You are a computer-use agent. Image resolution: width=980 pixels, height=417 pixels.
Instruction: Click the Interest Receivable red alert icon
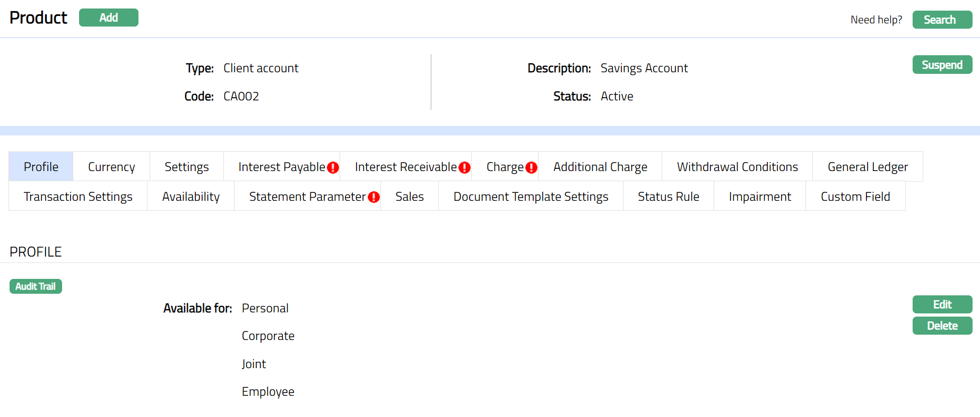coord(464,167)
